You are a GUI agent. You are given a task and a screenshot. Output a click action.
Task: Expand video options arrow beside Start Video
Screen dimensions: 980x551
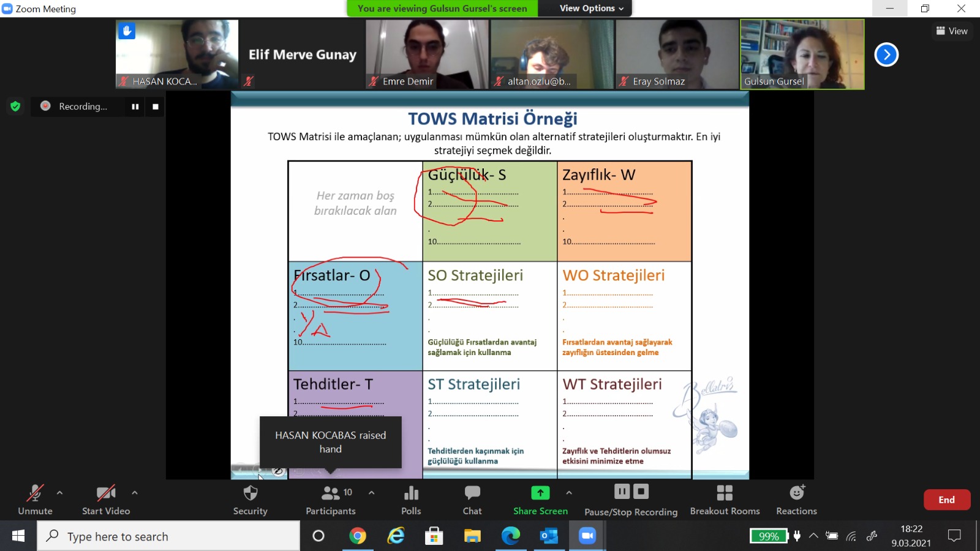click(x=135, y=492)
